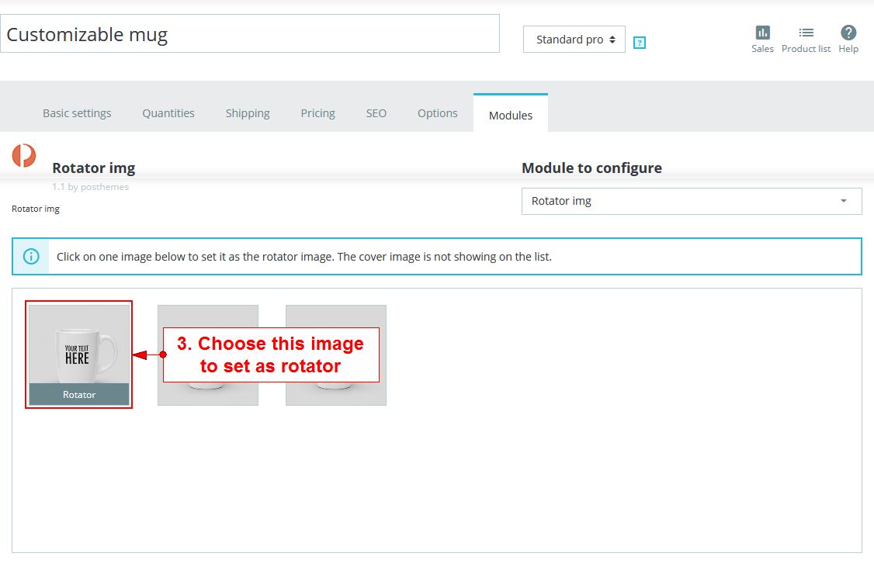Open the Quantities tab

click(x=168, y=113)
